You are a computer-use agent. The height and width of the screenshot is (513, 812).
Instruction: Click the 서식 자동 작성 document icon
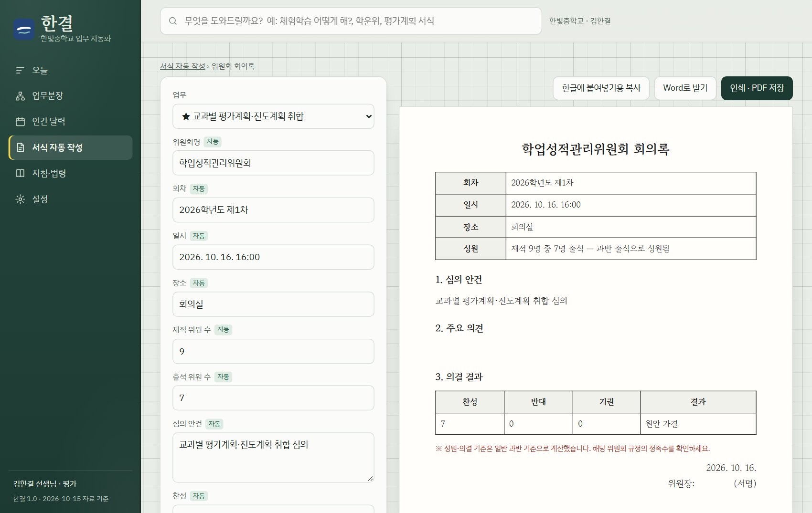coord(20,147)
